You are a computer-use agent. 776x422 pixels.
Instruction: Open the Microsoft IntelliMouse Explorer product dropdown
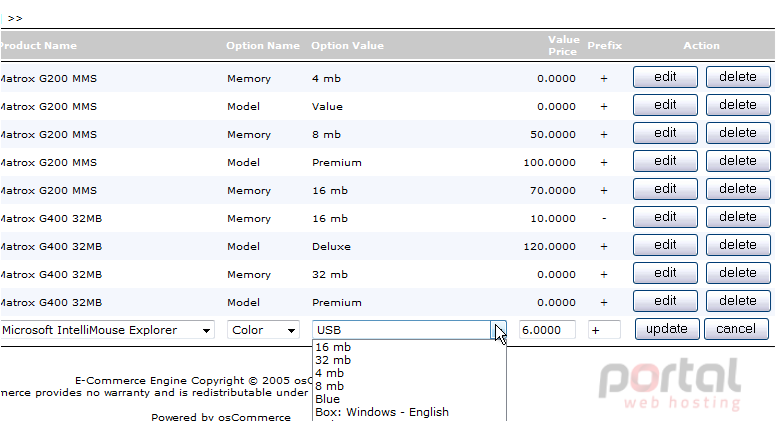point(107,330)
